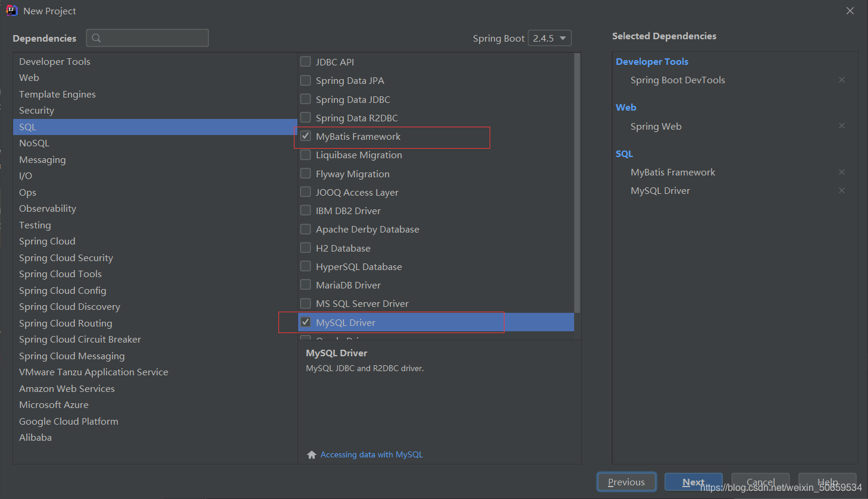Select Spring Cloud Discovery category
Image resolution: width=868 pixels, height=499 pixels.
[x=155, y=306]
